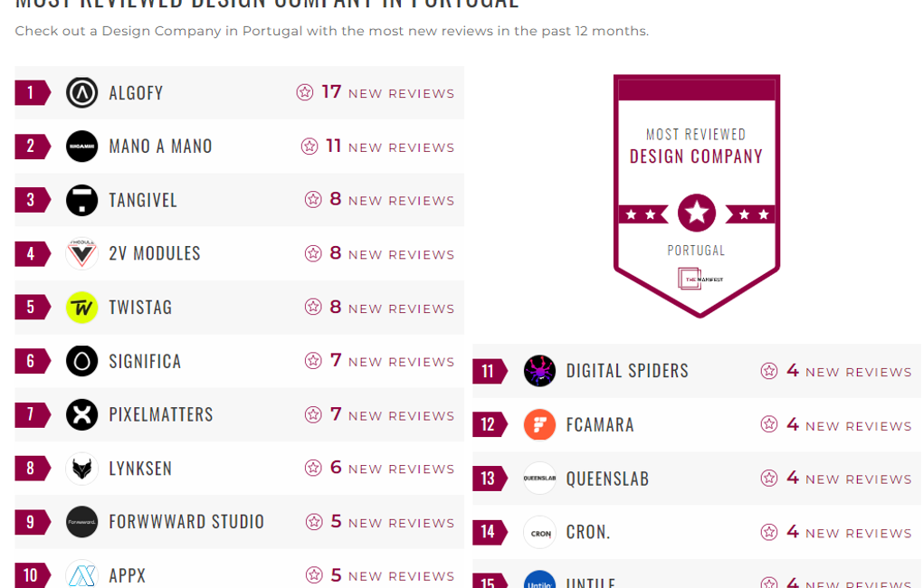Click the Algofy logo icon
The image size is (923, 588).
click(82, 92)
